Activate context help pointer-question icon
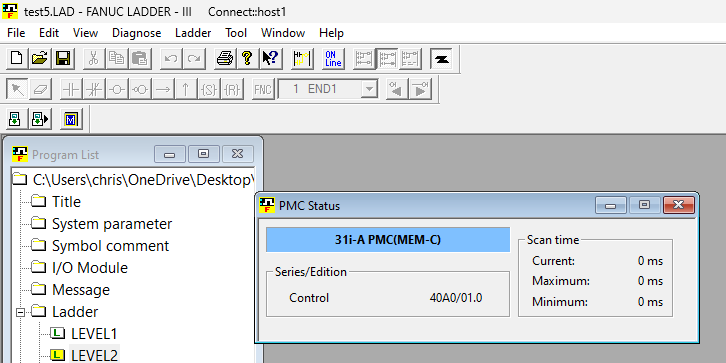726x363 pixels. [x=270, y=58]
